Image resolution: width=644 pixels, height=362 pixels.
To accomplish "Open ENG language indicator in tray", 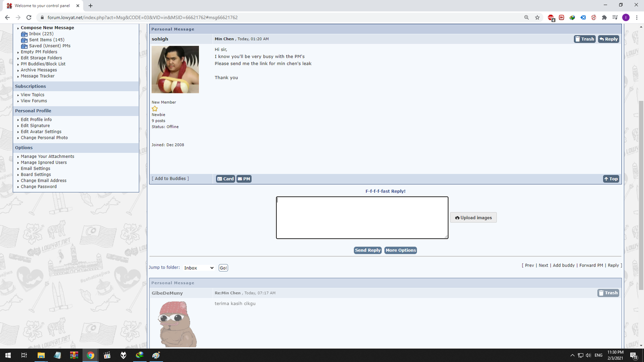I will (x=598, y=355).
